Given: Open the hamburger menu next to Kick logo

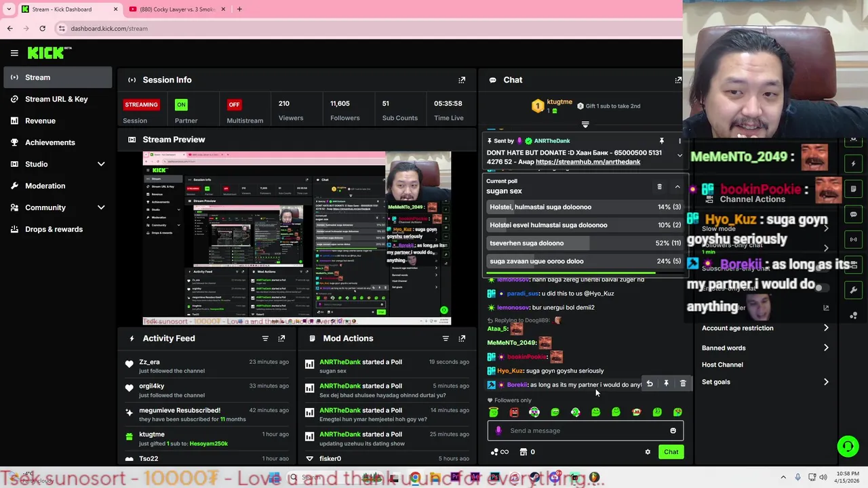Looking at the screenshot, I should coord(14,53).
